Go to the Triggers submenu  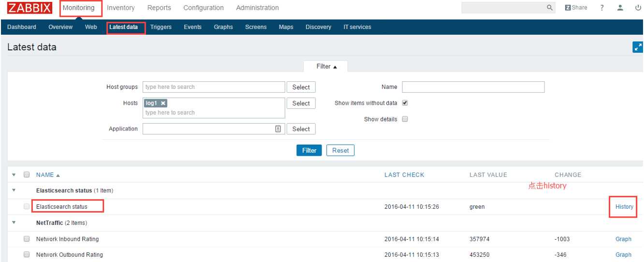pyautogui.click(x=161, y=27)
